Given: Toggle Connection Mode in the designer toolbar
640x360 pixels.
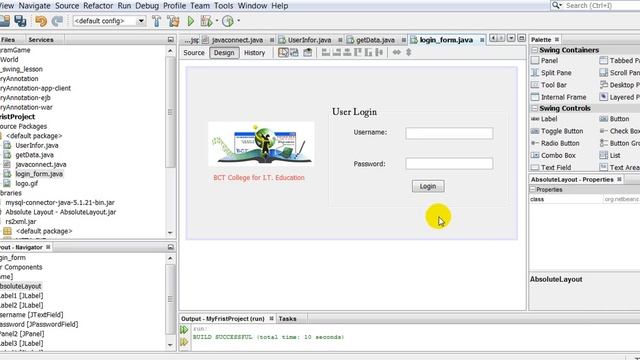Looking at the screenshot, I should tap(294, 52).
